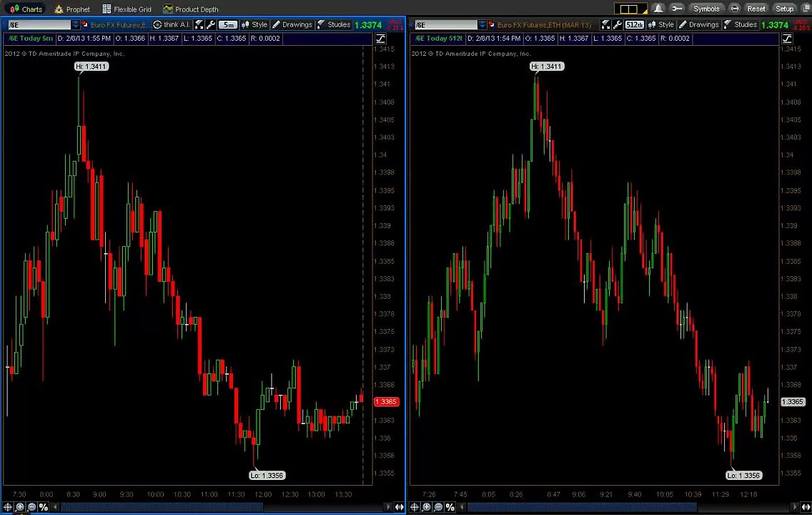Open 5m timeframe selector in left chart
Screen dimensions: 812x515
click(229, 25)
